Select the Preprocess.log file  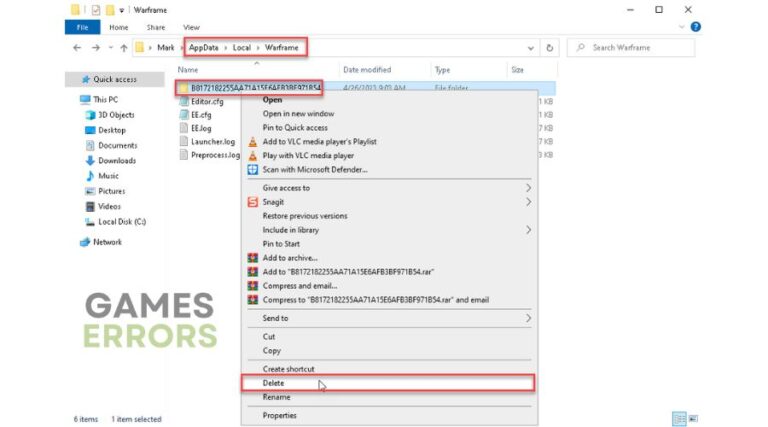[215, 155]
